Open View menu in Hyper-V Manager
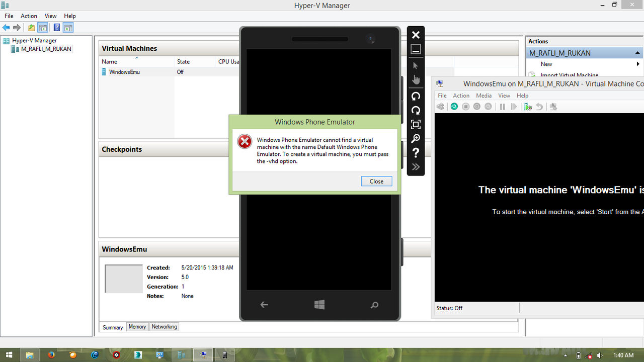Viewport: 644px width, 362px height. click(x=51, y=16)
